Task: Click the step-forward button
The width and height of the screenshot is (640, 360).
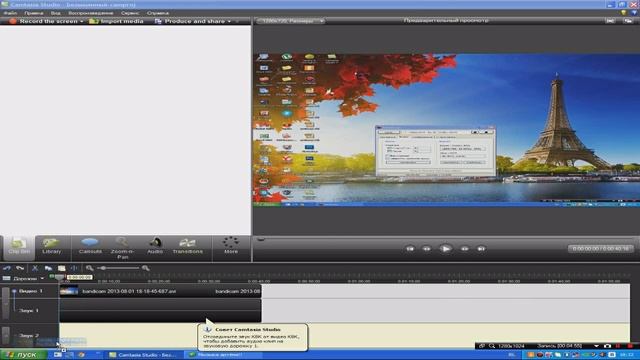Action: click(x=464, y=249)
